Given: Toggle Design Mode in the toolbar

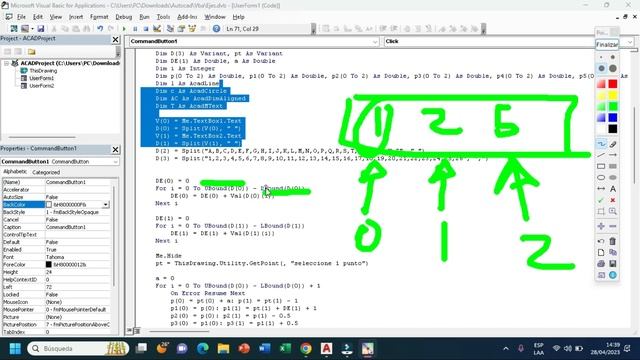Looking at the screenshot, I should 157,29.
